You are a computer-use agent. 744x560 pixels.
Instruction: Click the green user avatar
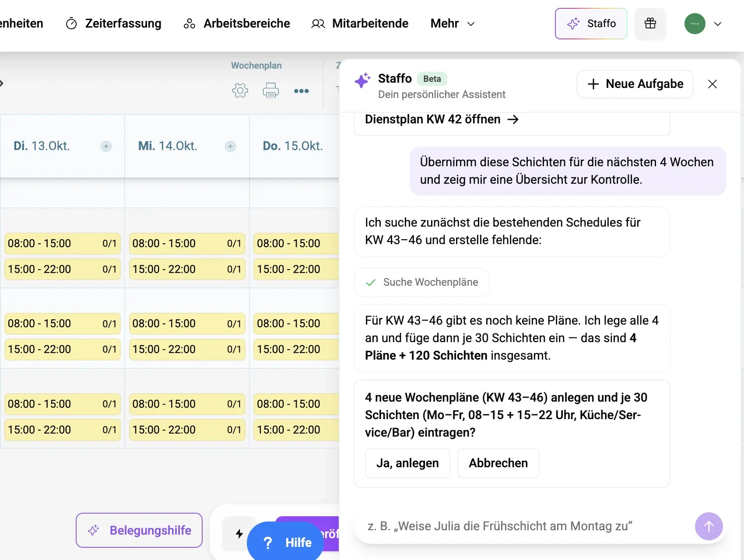[695, 24]
